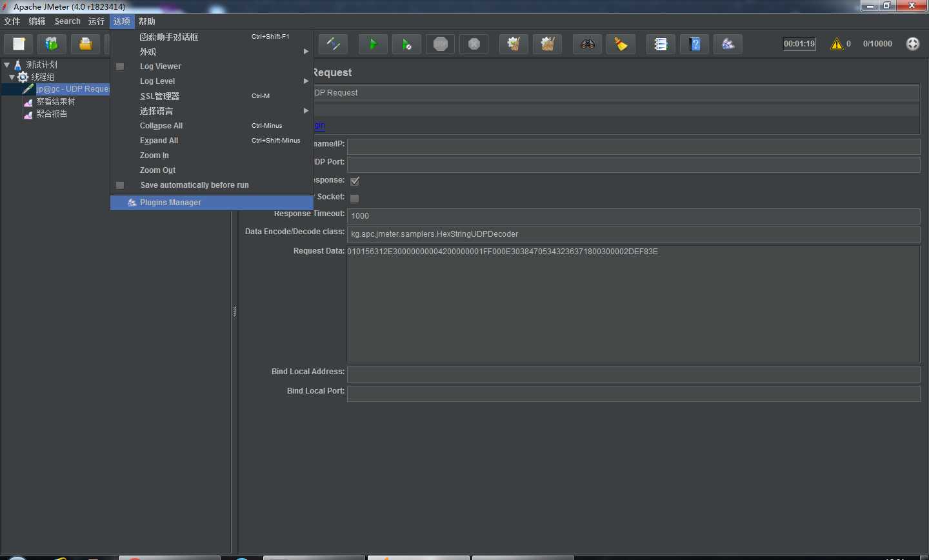The width and height of the screenshot is (929, 560).
Task: Click Start no pauses icon
Action: tap(406, 44)
